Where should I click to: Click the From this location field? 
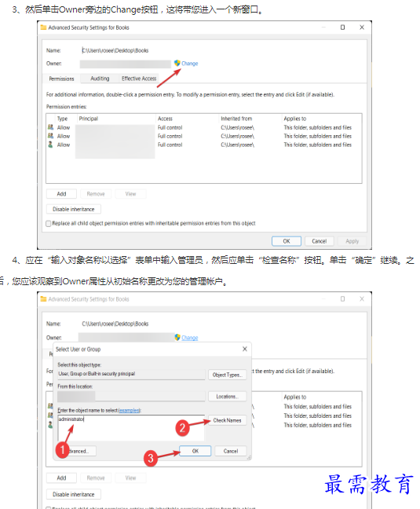(x=131, y=396)
